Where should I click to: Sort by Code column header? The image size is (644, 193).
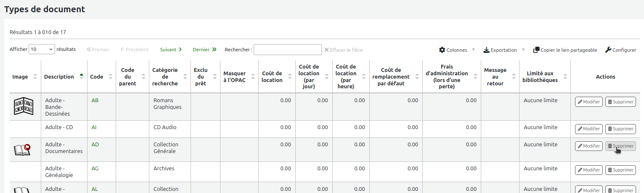(101, 77)
